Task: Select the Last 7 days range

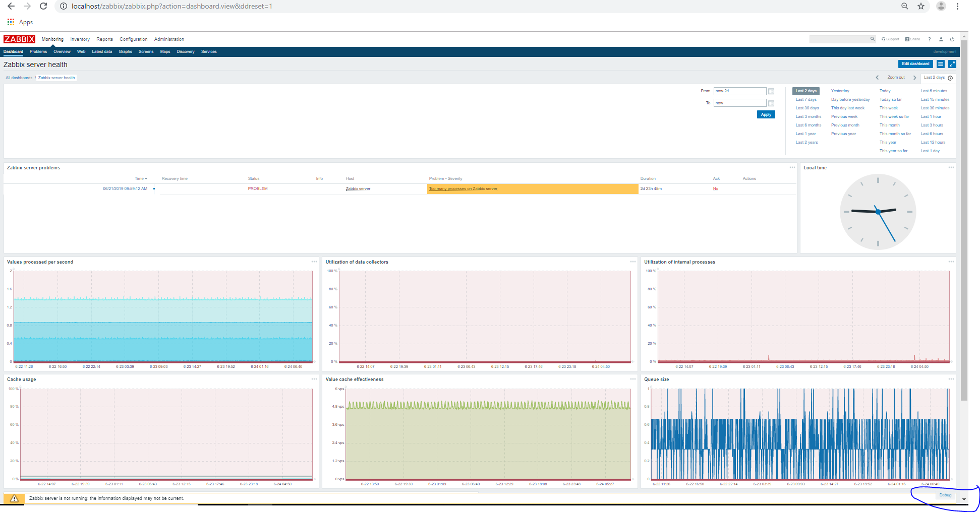Action: point(806,100)
